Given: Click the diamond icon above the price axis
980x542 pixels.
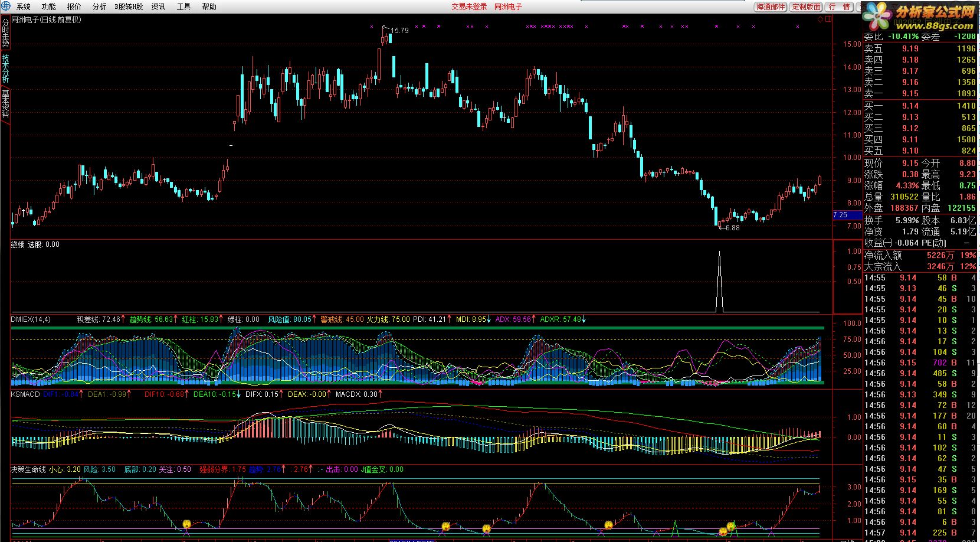Looking at the screenshot, I should tap(821, 19).
